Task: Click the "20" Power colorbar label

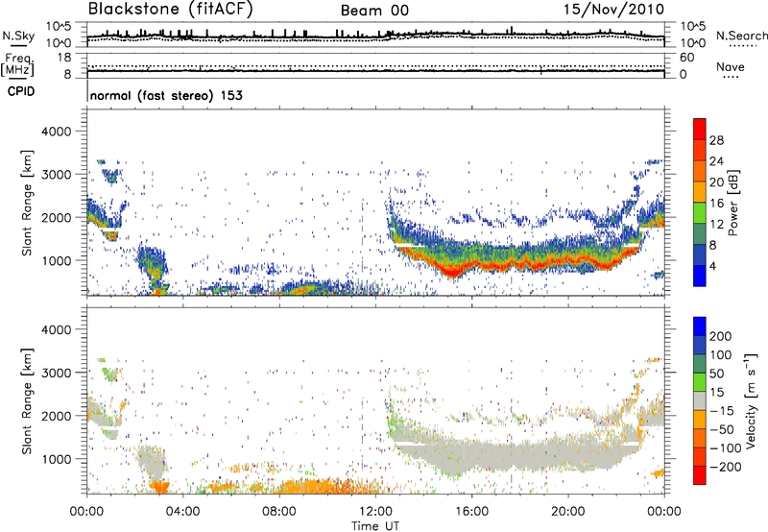Action: tap(716, 182)
